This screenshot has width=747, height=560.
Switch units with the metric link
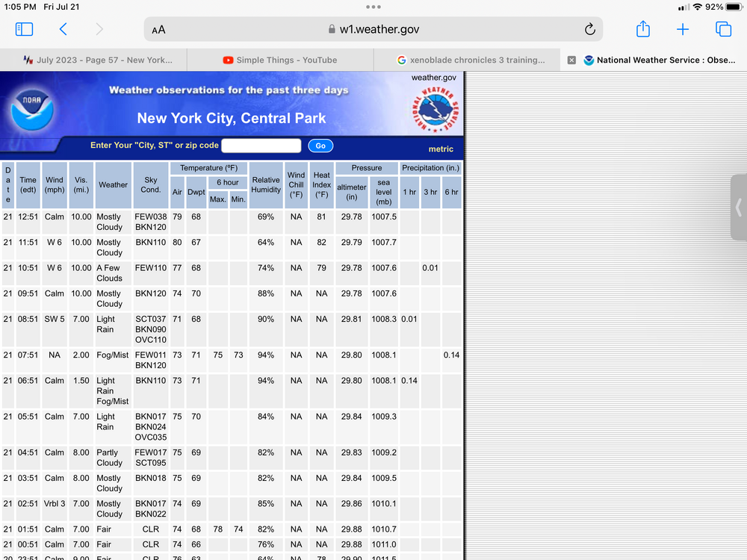[441, 149]
